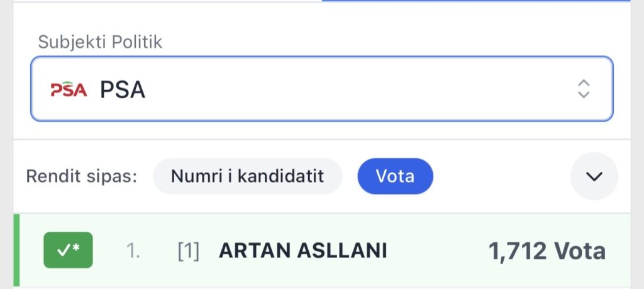The width and height of the screenshot is (644, 289).
Task: Click the up-down selector arrows icon
Action: 584,89
